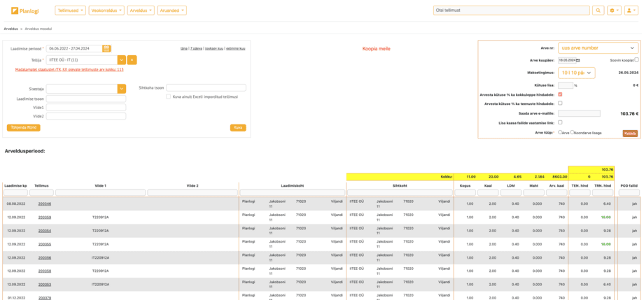Select the Arve radio button
Screen dimensions: 644x300
click(x=560, y=132)
